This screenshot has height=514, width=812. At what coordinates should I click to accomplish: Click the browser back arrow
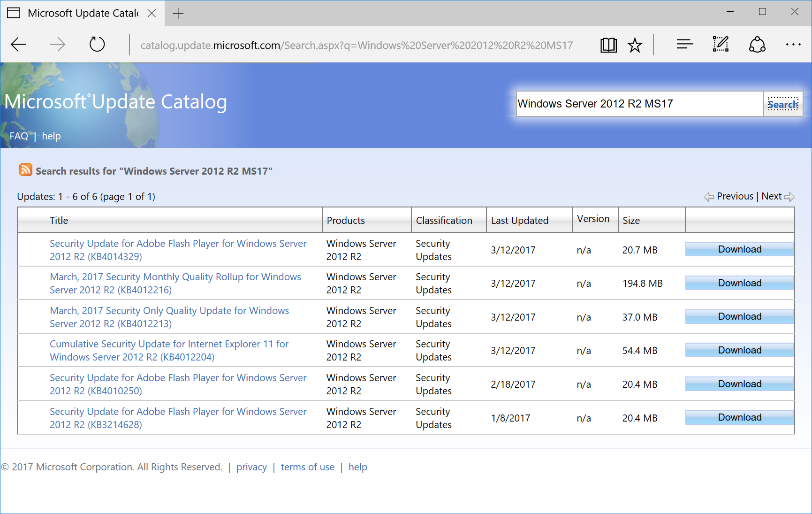pyautogui.click(x=19, y=45)
